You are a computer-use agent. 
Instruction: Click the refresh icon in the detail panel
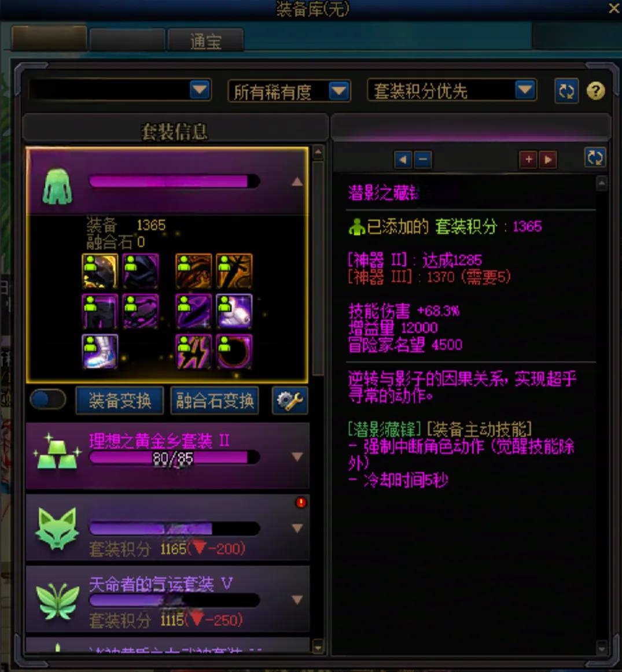pyautogui.click(x=595, y=158)
